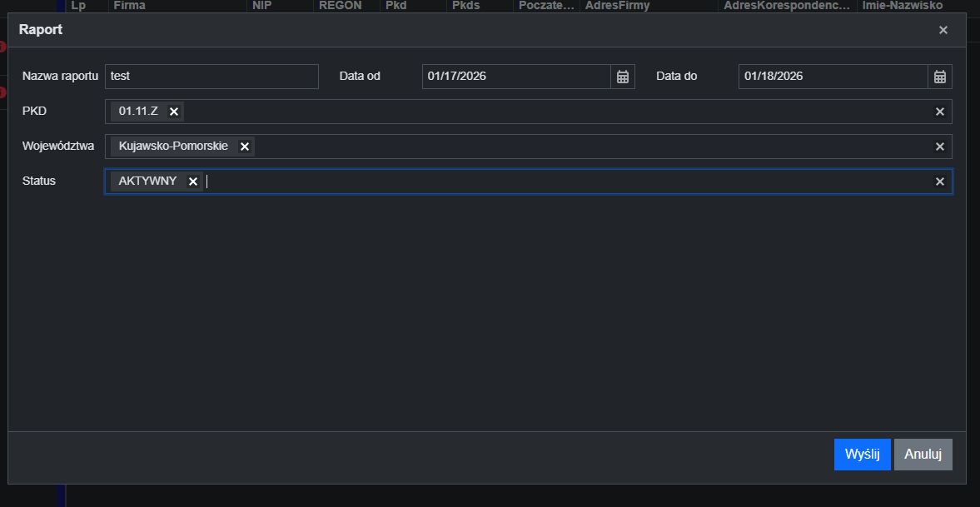
Task: Open the Data do calendar picker
Action: pyautogui.click(x=939, y=77)
